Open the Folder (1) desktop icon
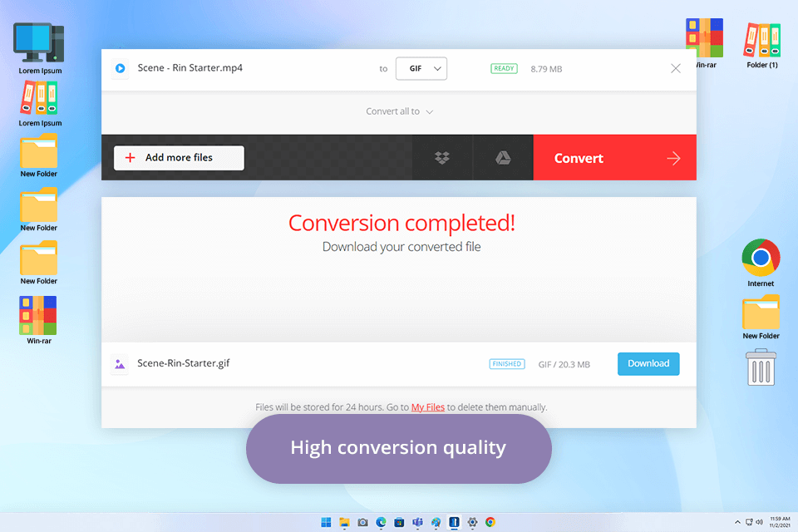The width and height of the screenshot is (798, 532). (x=762, y=45)
